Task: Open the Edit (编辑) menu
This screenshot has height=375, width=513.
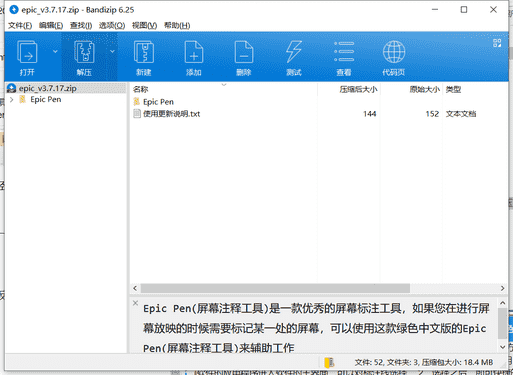Action: [51, 26]
